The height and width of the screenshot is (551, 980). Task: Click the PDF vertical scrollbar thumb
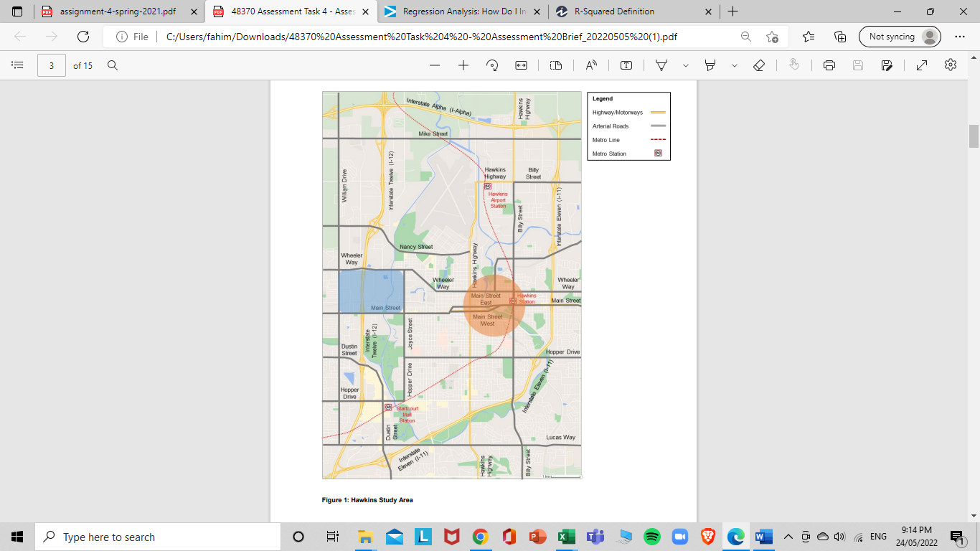[x=974, y=136]
